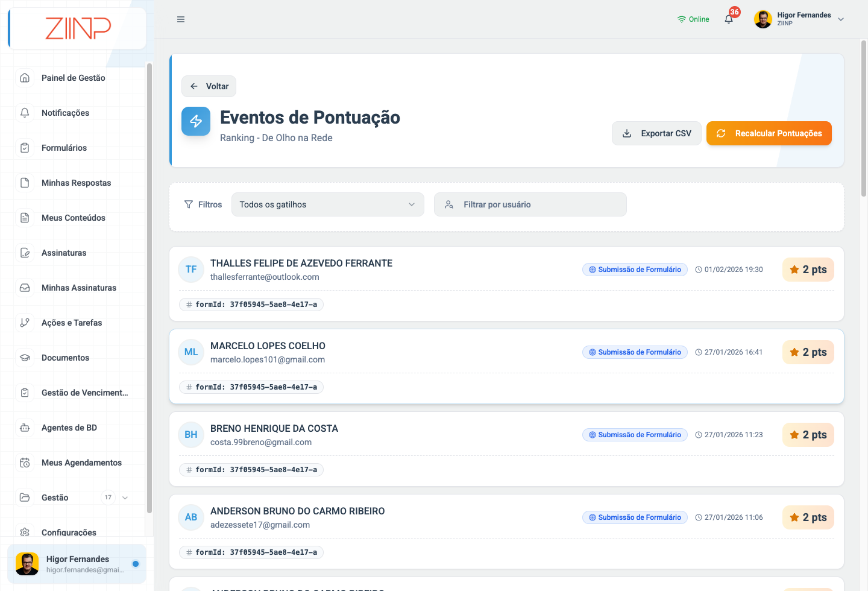The height and width of the screenshot is (591, 868).
Task: Open the hamburger menu icon
Action: [x=181, y=19]
